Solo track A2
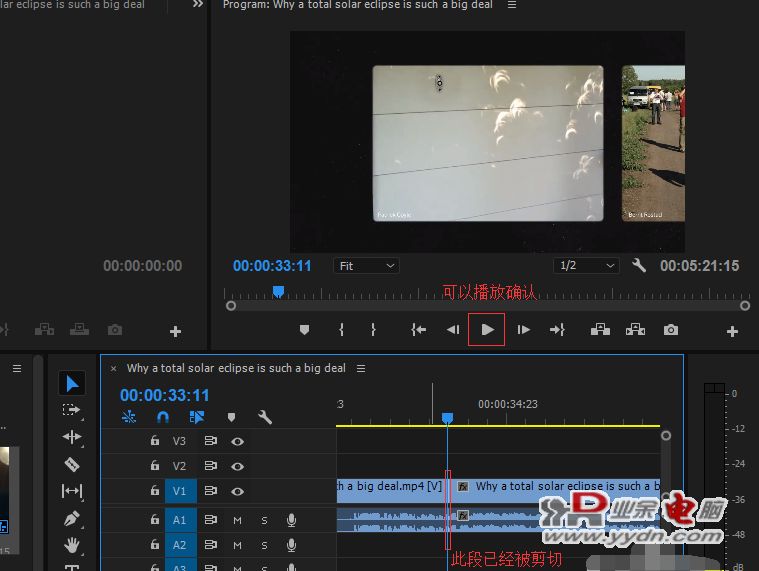Viewport: 759px width, 571px height. pyautogui.click(x=264, y=545)
